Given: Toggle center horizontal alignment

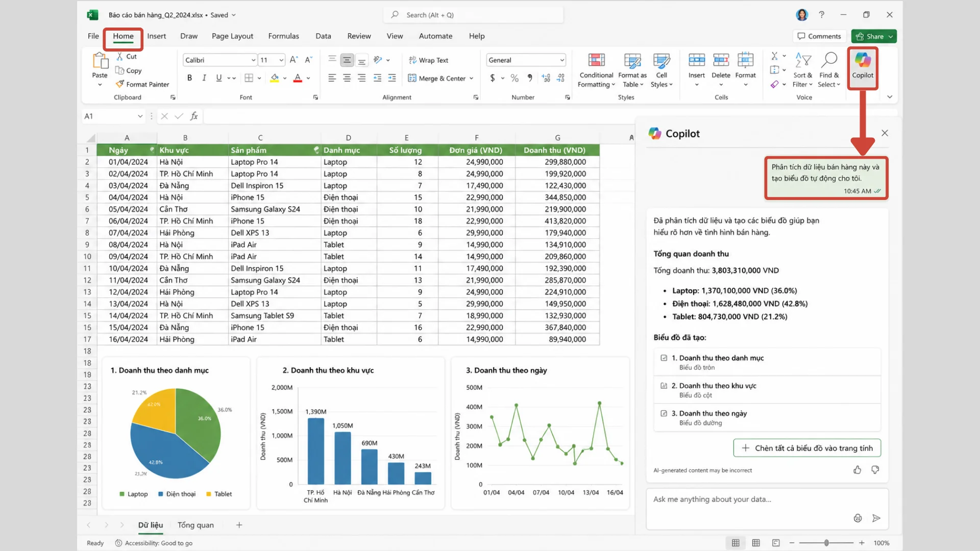Looking at the screenshot, I should tap(347, 78).
